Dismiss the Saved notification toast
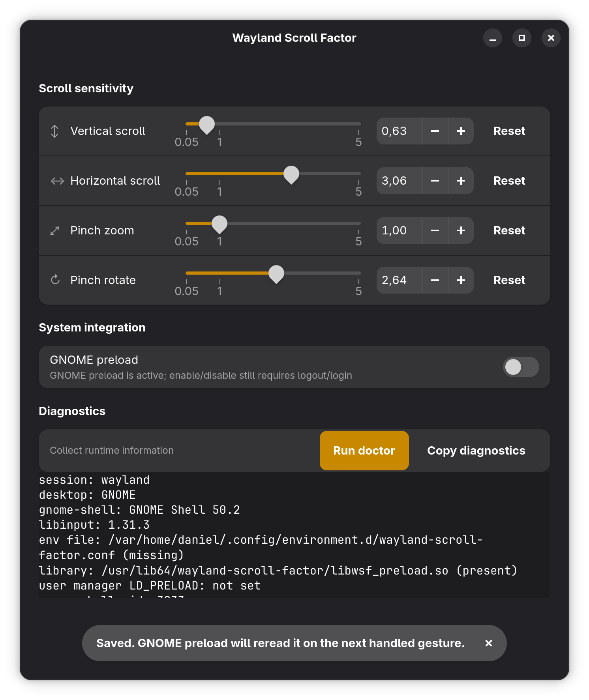Viewport: 589px width, 700px height. tap(489, 643)
